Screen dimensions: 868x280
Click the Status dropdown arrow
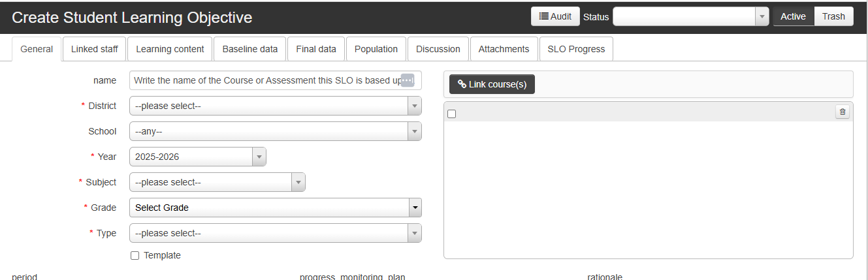click(762, 17)
